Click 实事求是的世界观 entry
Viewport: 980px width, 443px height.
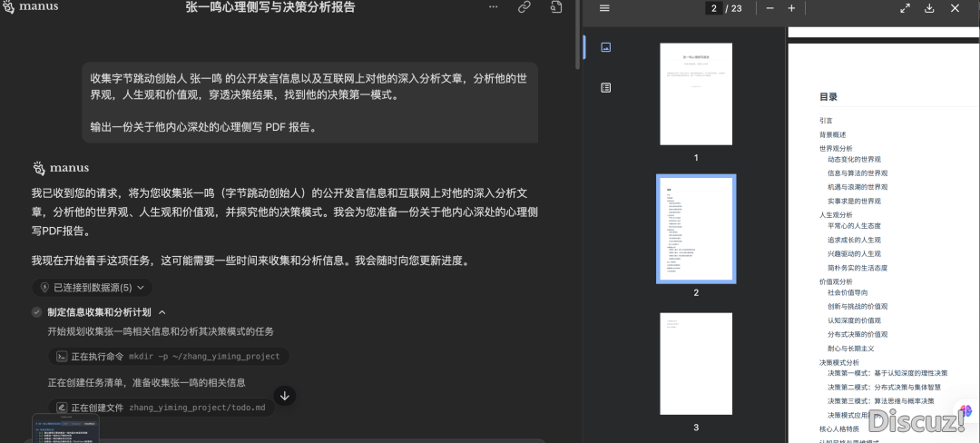tap(854, 202)
